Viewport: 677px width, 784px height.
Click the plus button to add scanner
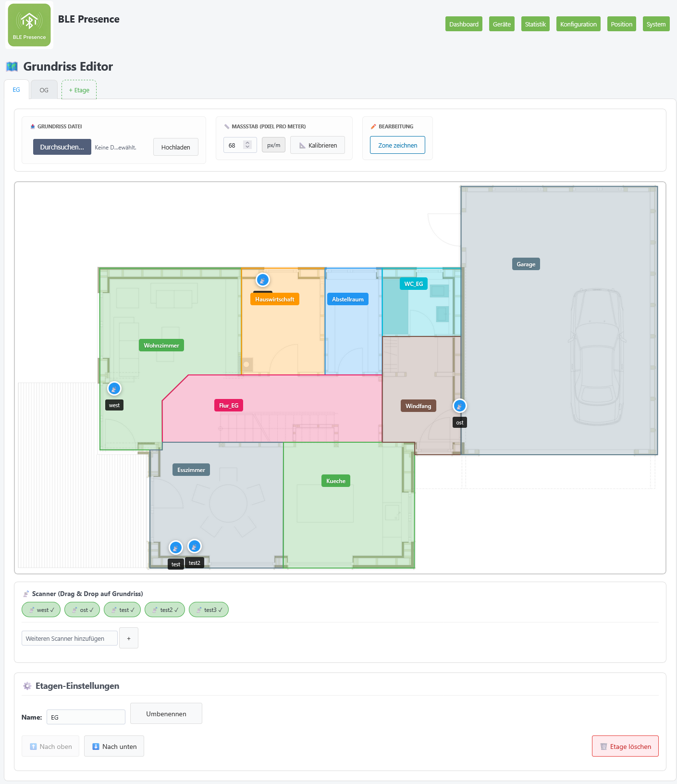tap(129, 638)
